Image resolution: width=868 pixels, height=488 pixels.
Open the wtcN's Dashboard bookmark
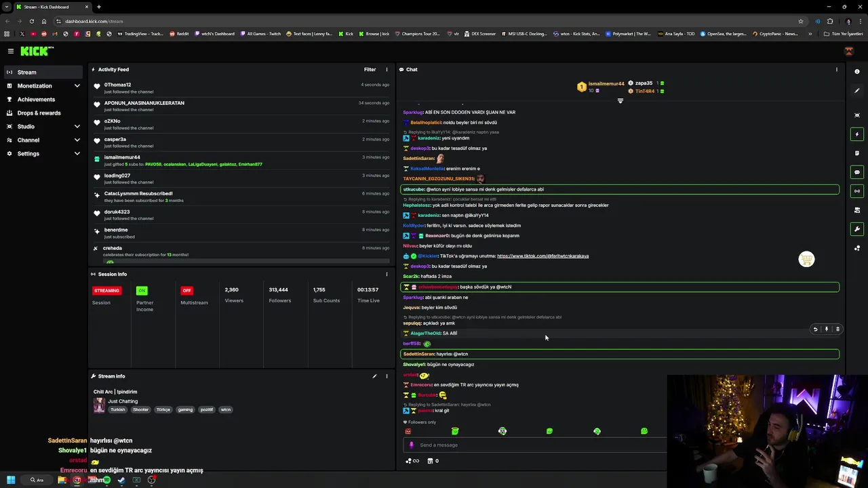pos(214,34)
